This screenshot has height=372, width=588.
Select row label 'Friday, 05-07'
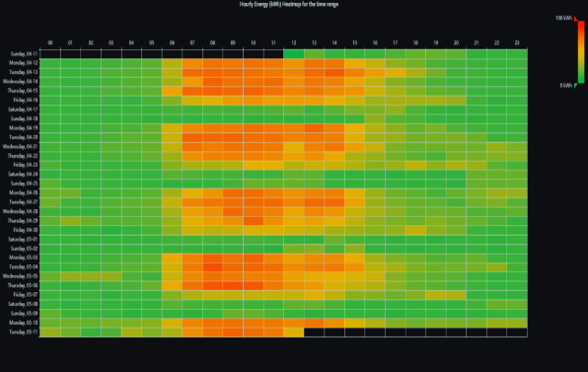(26, 295)
